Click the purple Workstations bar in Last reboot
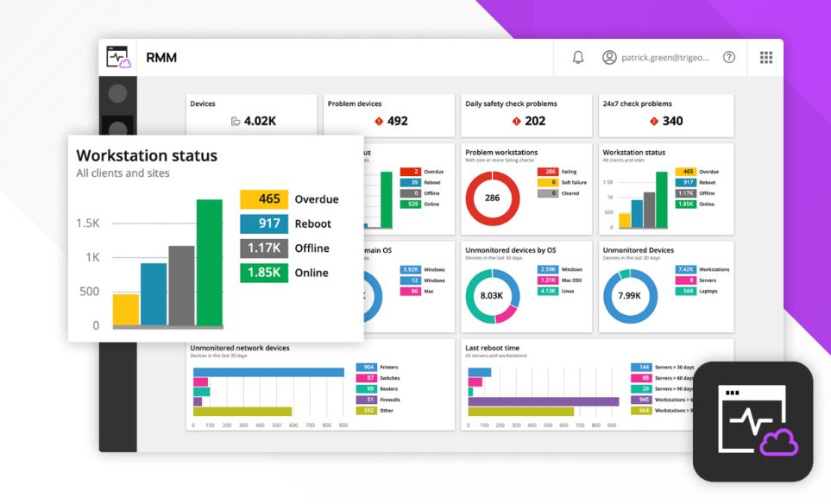 pos(544,401)
